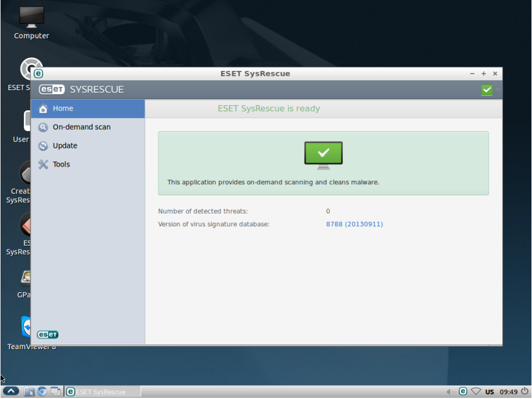Open the Tools section in sidebar
Viewport: 532px width, 399px height.
tap(61, 164)
